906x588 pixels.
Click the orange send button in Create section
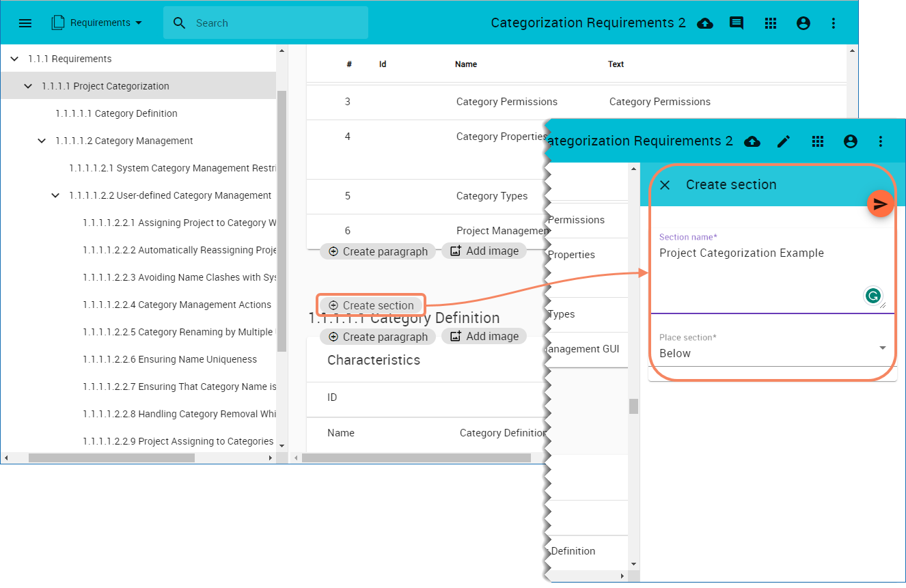click(881, 204)
